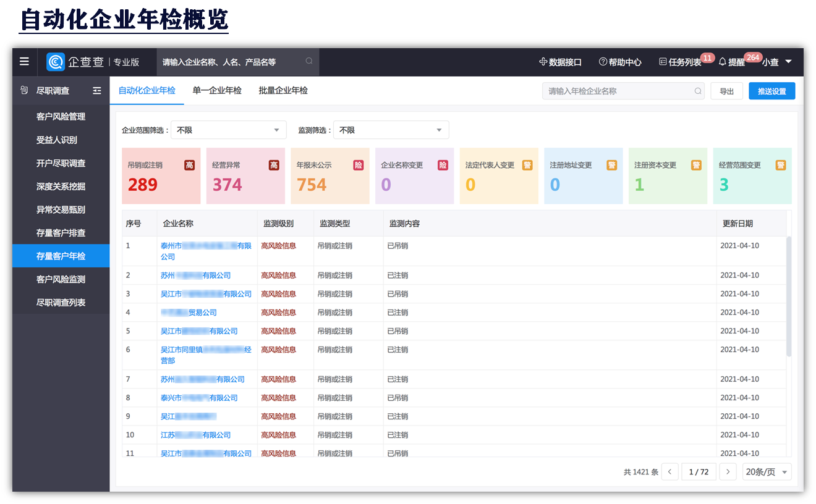This screenshot has height=504, width=816.
Task: Click 险 badge on 年报未公示 card
Action: pyautogui.click(x=359, y=165)
